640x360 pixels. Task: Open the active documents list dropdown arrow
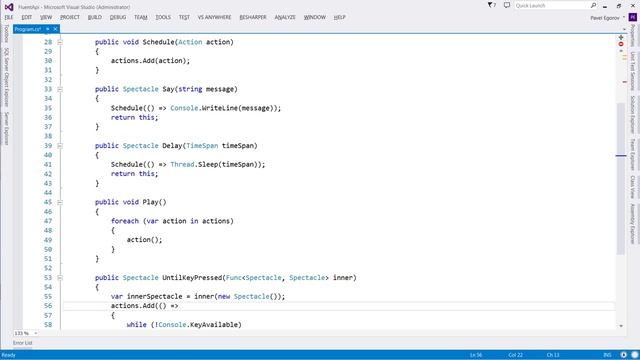pos(624,29)
